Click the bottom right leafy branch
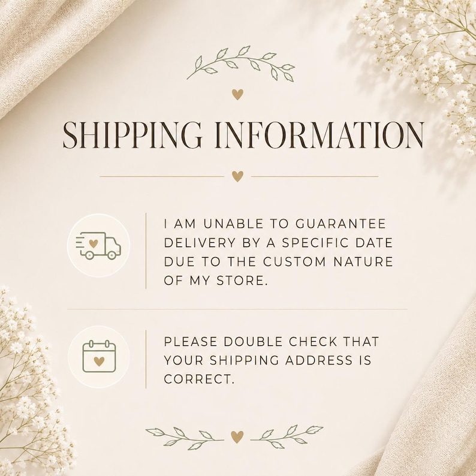Screen dimensions: 476x476 (287, 436)
